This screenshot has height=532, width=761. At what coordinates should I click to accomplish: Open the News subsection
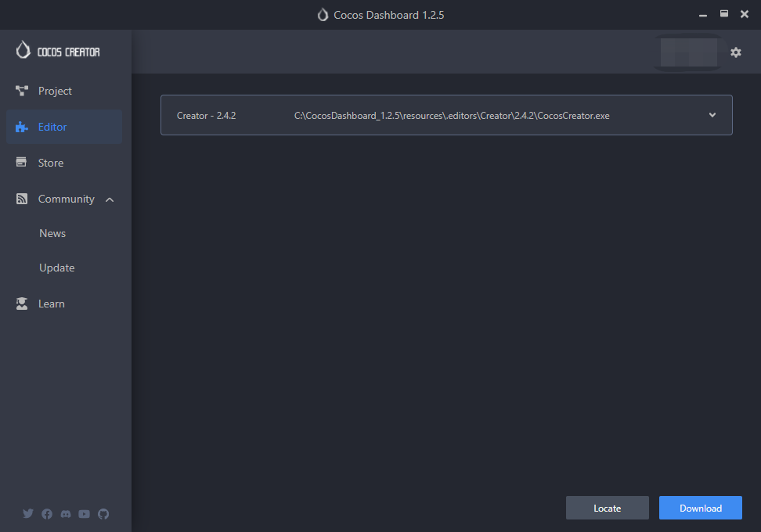[x=52, y=233]
